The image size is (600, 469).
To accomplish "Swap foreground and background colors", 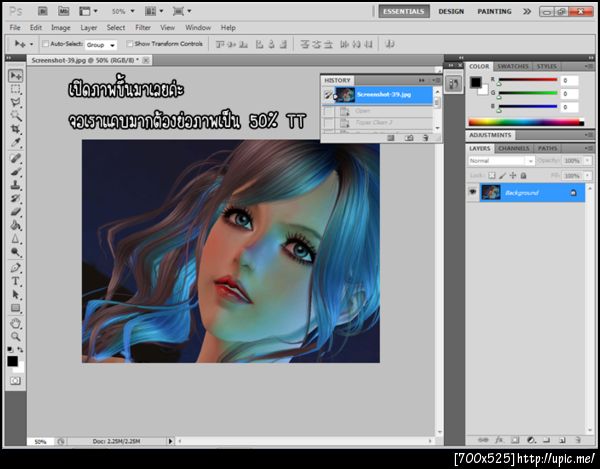I will pyautogui.click(x=20, y=350).
